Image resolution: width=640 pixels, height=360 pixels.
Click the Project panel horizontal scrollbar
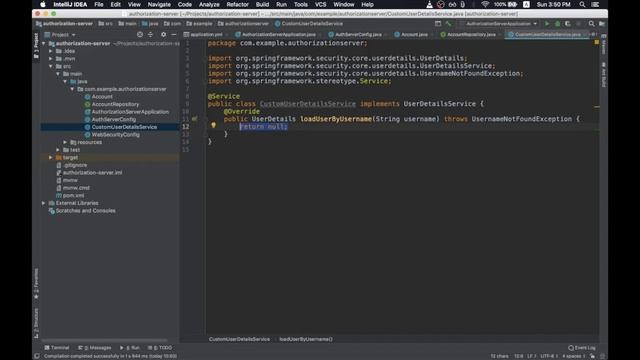(104, 340)
